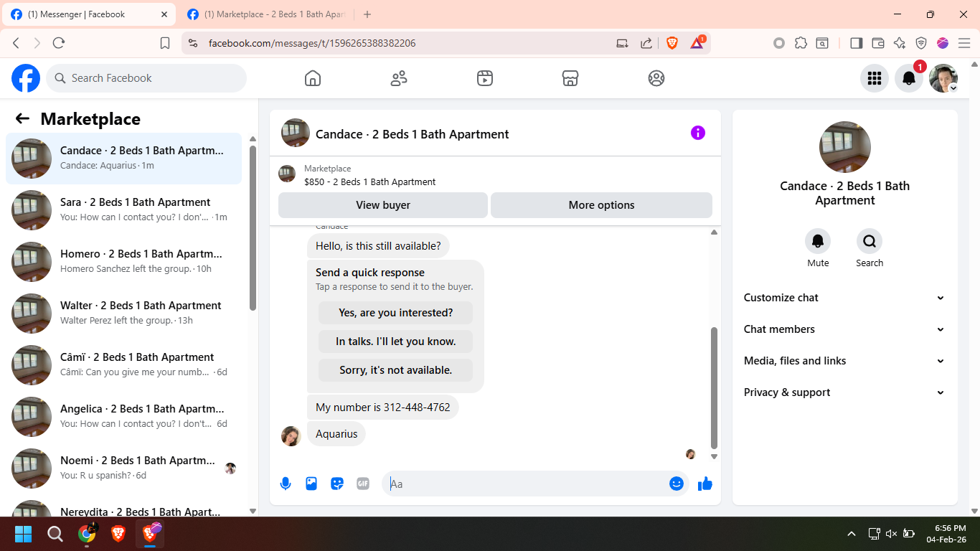The image size is (980, 551).
Task: Click Candace's large avatar in right panel
Action: 845,147
